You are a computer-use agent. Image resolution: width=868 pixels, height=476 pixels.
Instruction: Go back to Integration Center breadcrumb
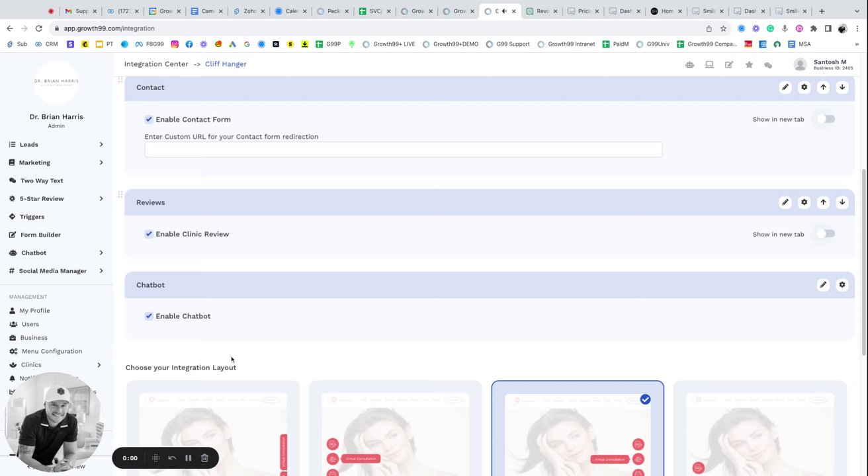156,64
